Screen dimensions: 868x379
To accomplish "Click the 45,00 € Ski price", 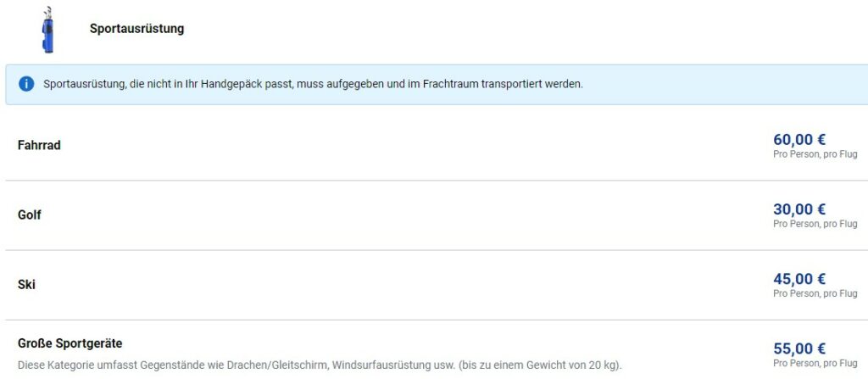I will (799, 279).
